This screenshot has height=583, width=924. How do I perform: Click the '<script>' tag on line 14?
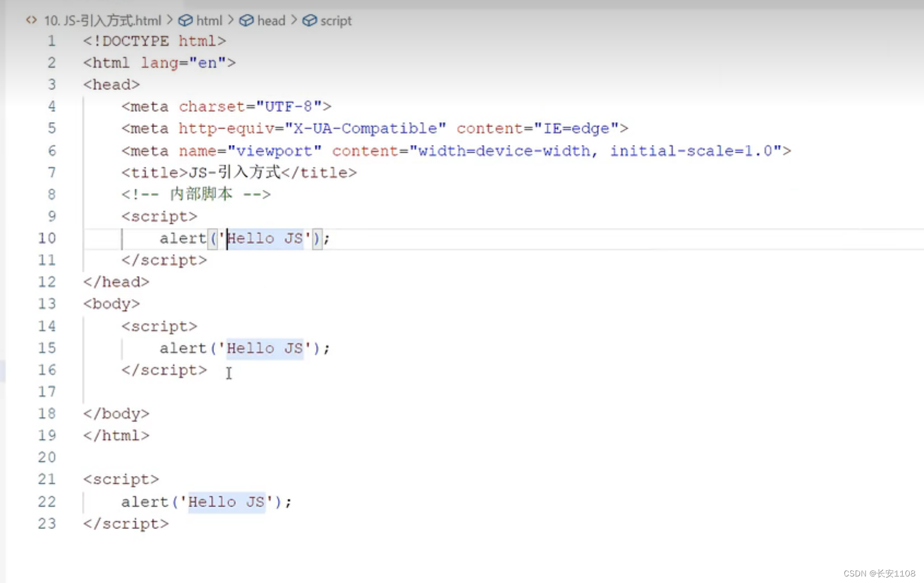coord(159,326)
